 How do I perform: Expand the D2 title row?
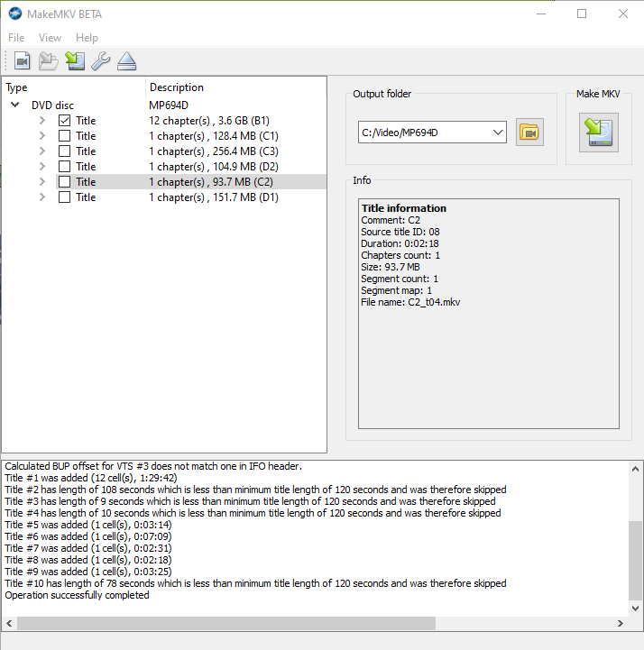41,167
